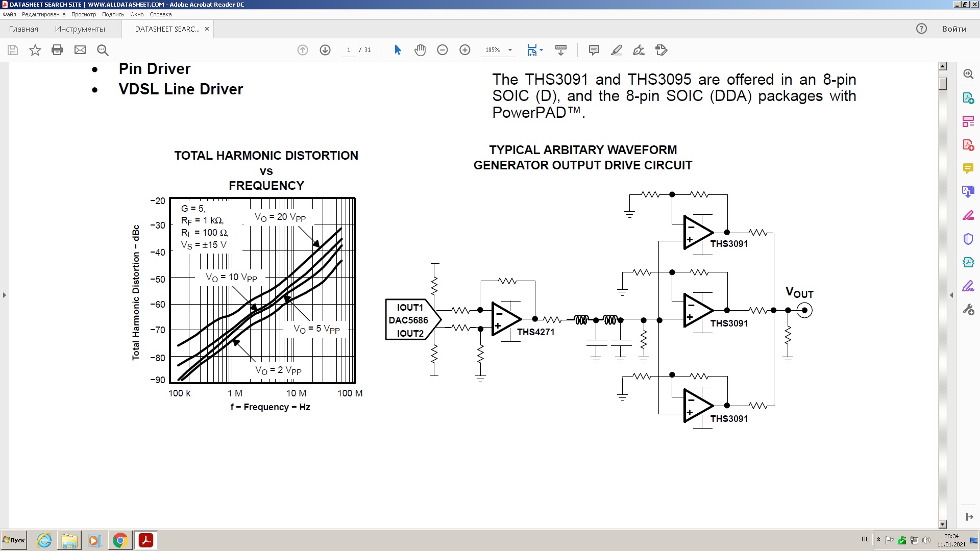Open the Combine files sidebar tool
980x551 pixels.
[x=968, y=192]
